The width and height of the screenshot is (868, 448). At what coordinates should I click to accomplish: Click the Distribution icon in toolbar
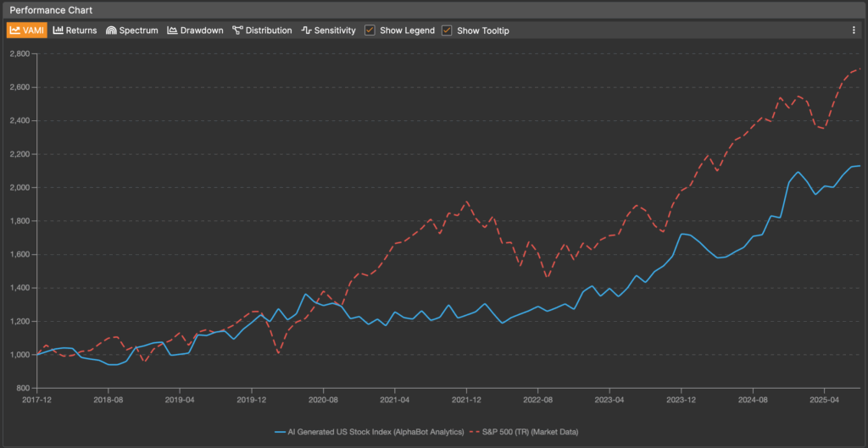[x=238, y=30]
